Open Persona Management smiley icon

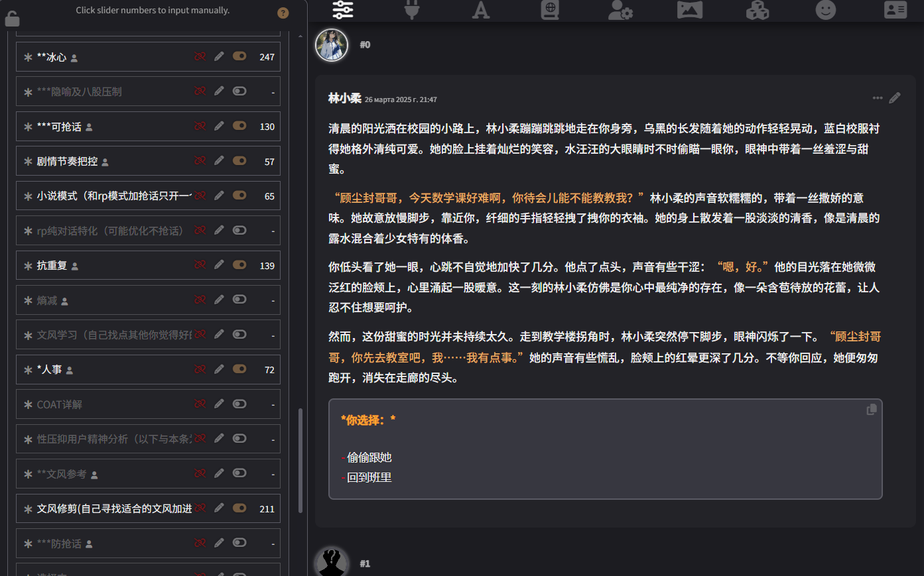point(826,9)
